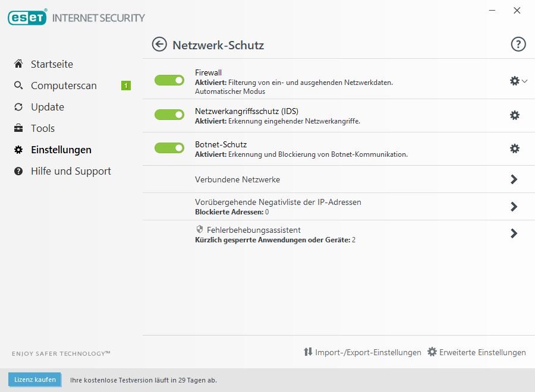The width and height of the screenshot is (535, 392).
Task: Click the Firewall settings gear icon
Action: [515, 81]
